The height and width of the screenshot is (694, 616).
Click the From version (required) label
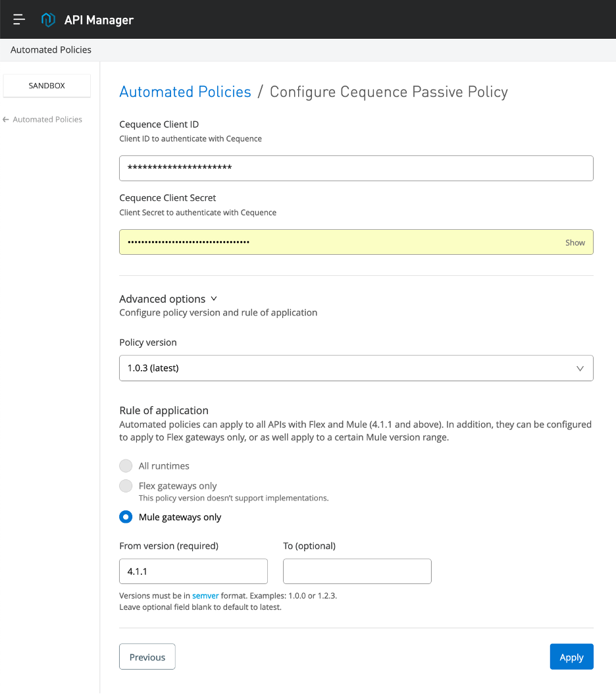[x=168, y=546]
